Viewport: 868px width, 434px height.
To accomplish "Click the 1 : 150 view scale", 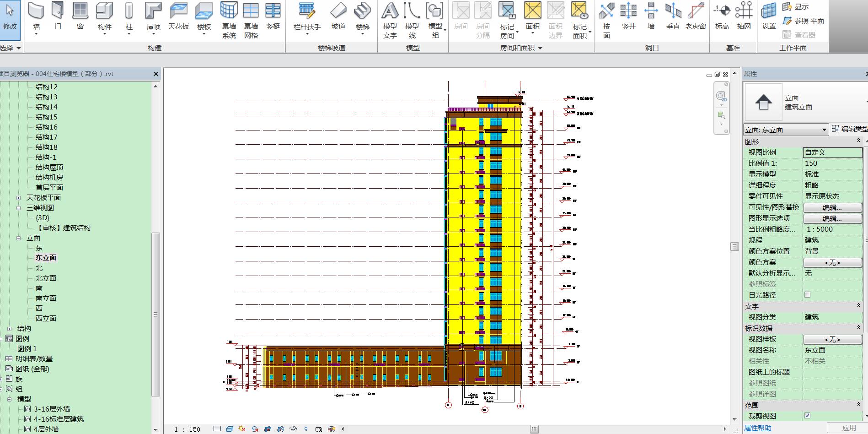I will [188, 429].
